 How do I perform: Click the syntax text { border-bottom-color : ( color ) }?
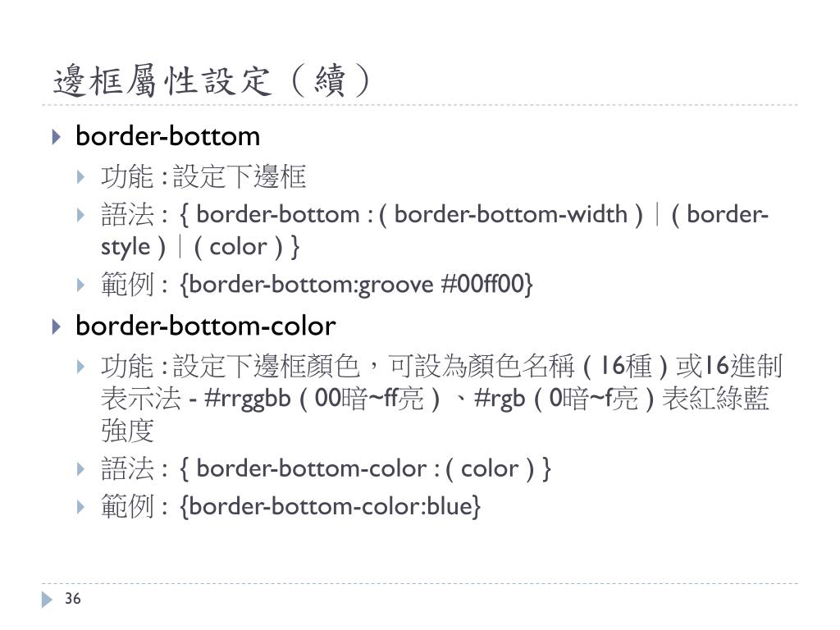pos(366,468)
